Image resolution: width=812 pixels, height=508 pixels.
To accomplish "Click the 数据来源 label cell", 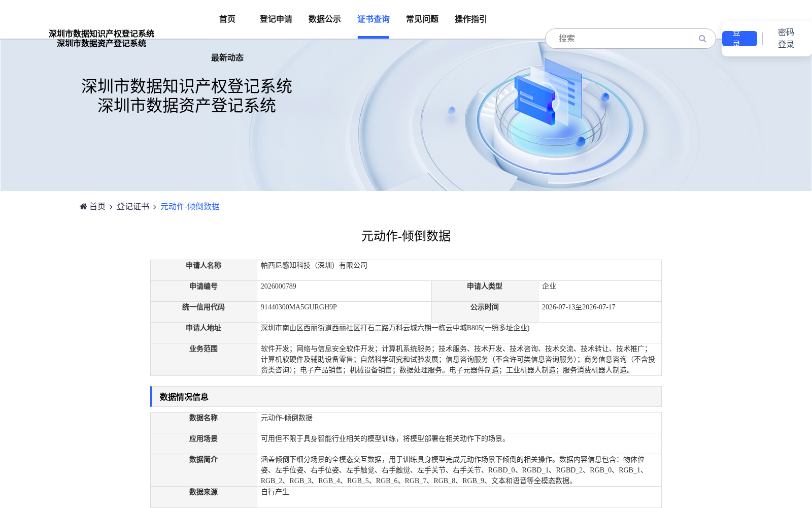I will [204, 497].
